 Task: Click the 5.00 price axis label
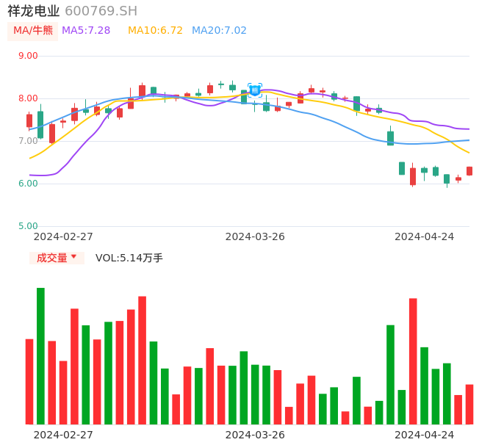(29, 226)
